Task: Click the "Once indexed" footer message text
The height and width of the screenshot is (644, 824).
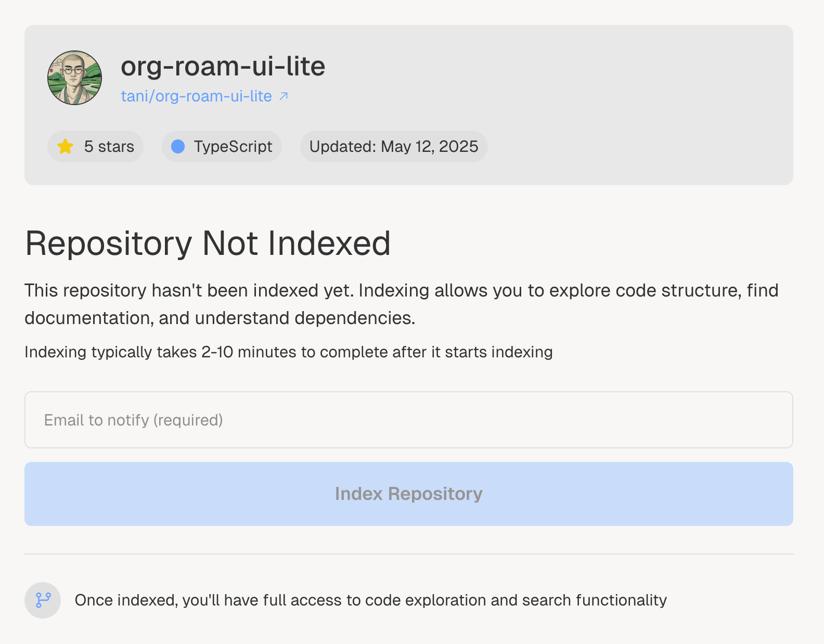Action: (370, 600)
